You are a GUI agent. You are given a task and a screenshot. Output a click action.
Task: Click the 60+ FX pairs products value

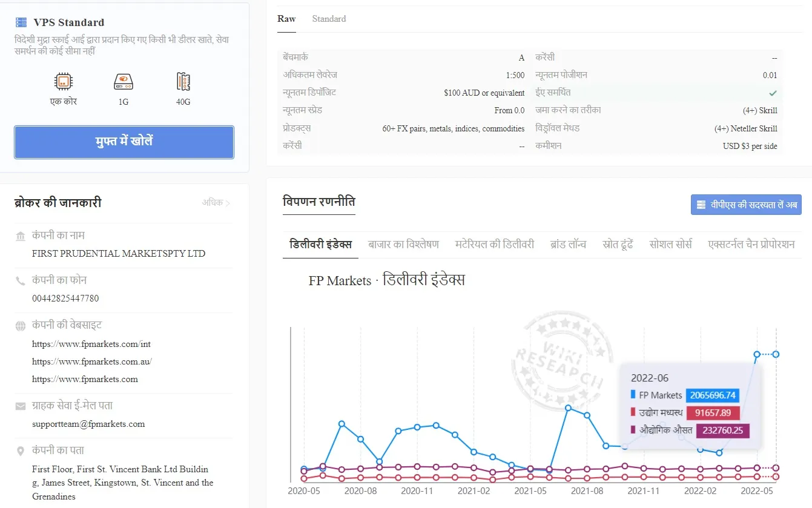click(454, 128)
